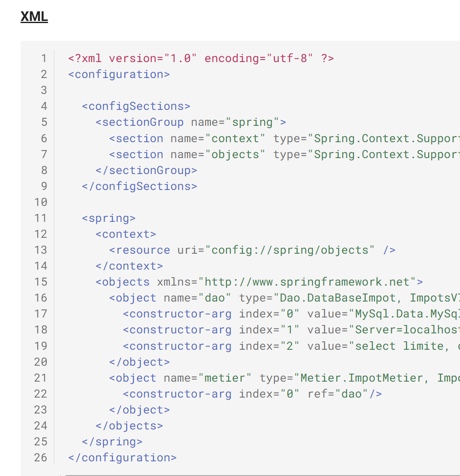Click the "objects" section name value
Viewport: 460px width, 476px height.
[235, 154]
